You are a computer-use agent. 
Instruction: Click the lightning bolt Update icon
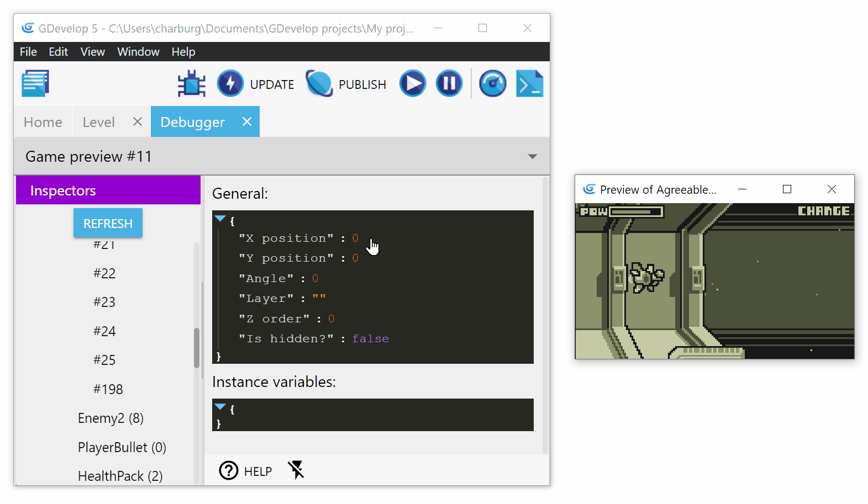coord(230,84)
